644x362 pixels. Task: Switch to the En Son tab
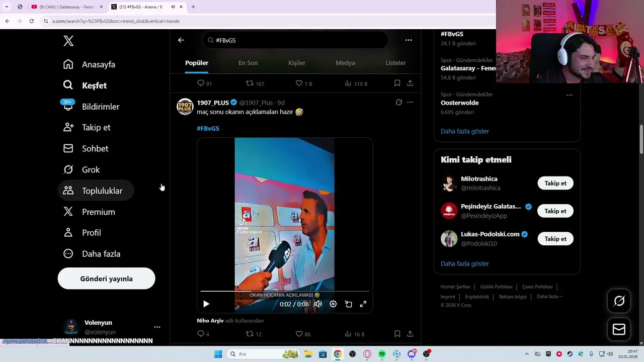248,63
